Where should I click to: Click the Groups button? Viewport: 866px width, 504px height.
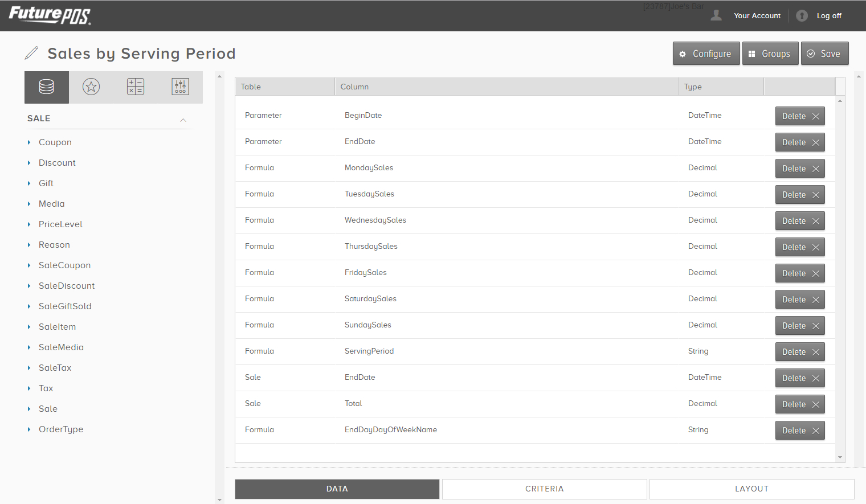[770, 53]
